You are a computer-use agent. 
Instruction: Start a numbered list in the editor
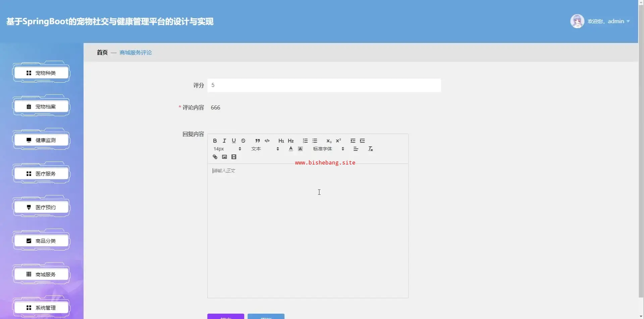click(x=305, y=141)
